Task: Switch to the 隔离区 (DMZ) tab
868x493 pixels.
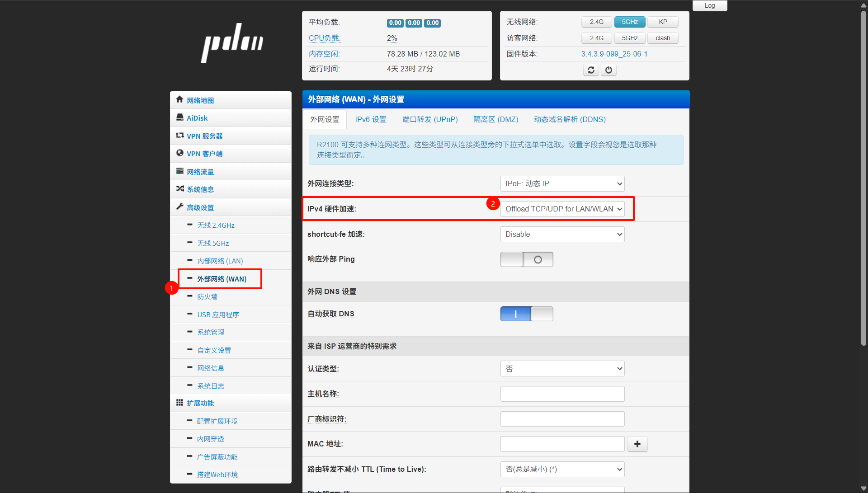Action: pos(495,119)
